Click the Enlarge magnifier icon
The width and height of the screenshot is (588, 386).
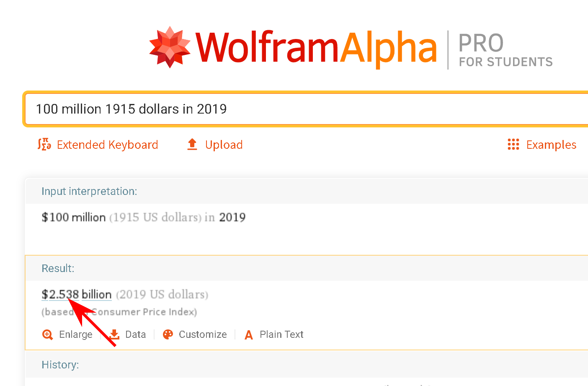pyautogui.click(x=48, y=334)
